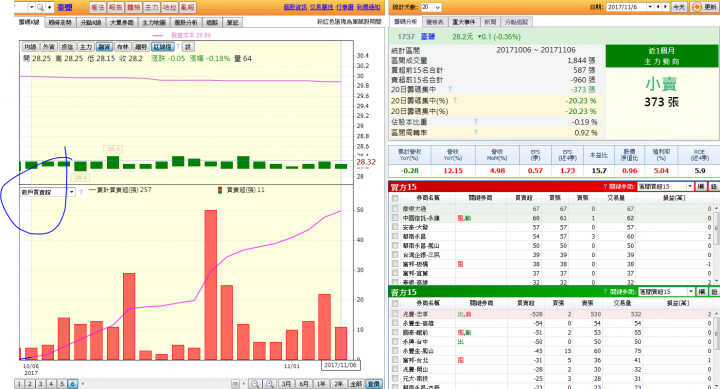720x389 pixels.
Task: Switch to the 即時走勢 tab
Action: 61,23
